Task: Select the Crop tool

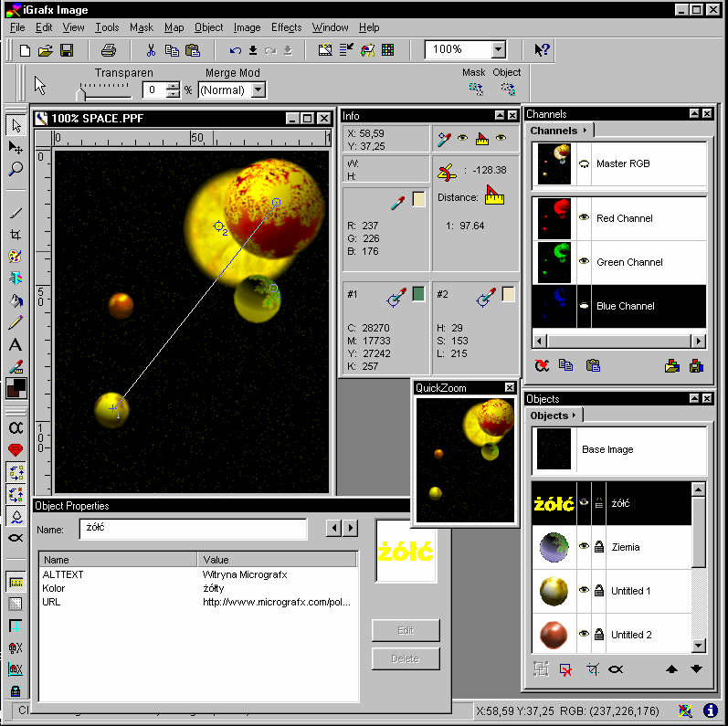Action: [16, 235]
